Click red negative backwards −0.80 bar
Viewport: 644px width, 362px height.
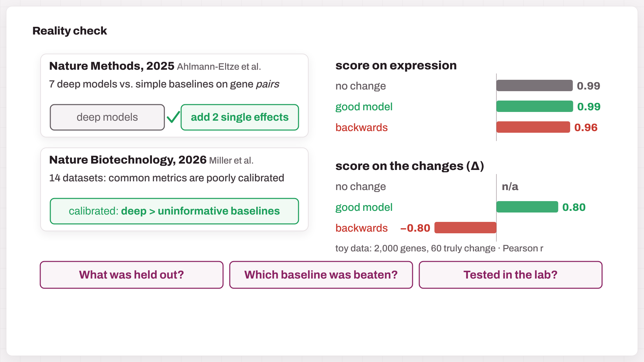466,228
